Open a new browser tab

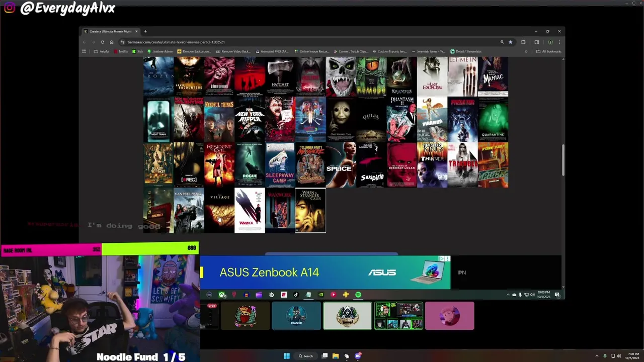tap(145, 31)
